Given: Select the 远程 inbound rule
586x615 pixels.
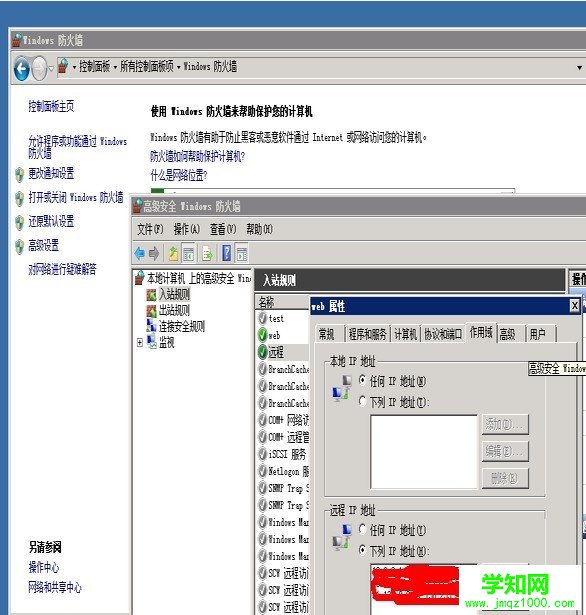Looking at the screenshot, I should 276,352.
